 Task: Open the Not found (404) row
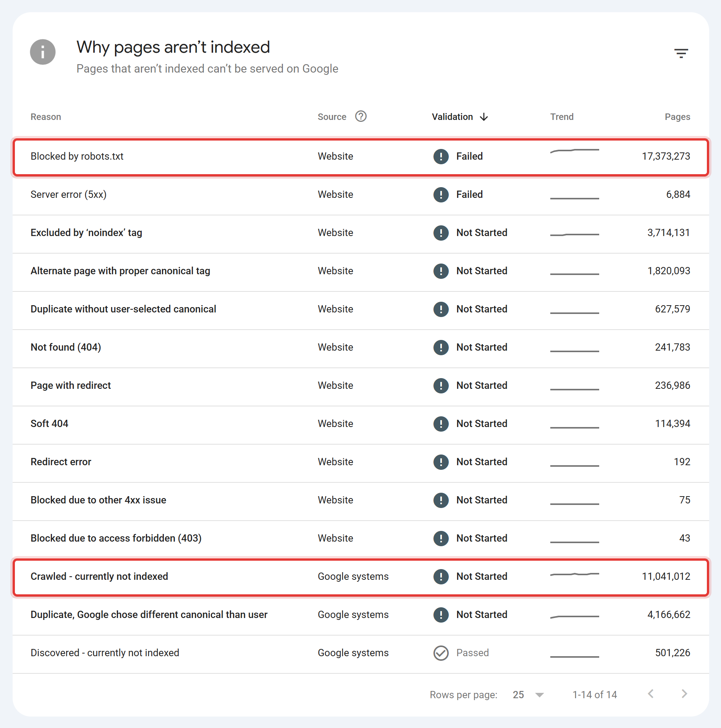click(361, 348)
